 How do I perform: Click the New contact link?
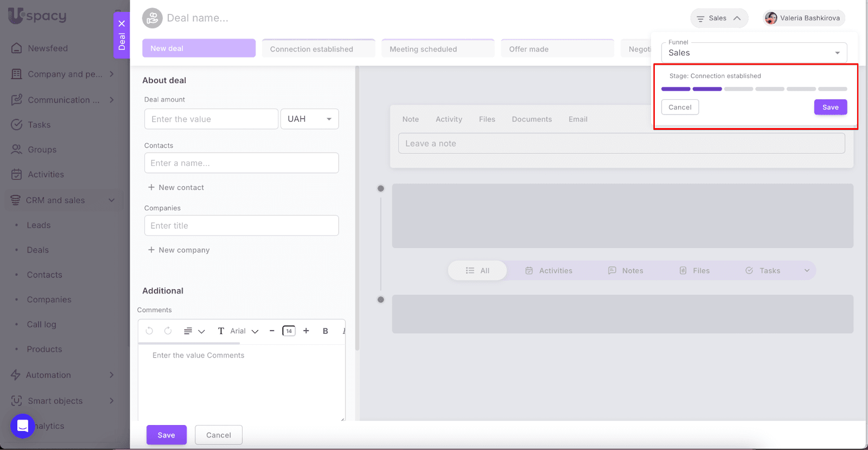tap(176, 187)
